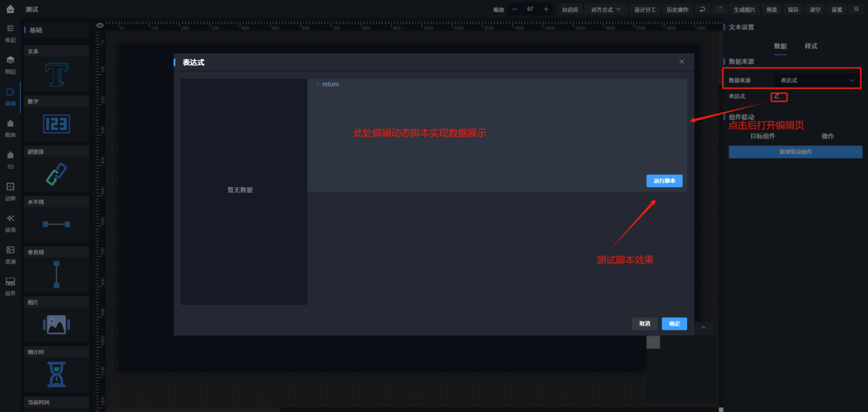The image size is (868, 412).
Task: Pick the 水平线 horizontal line component
Action: (56, 219)
